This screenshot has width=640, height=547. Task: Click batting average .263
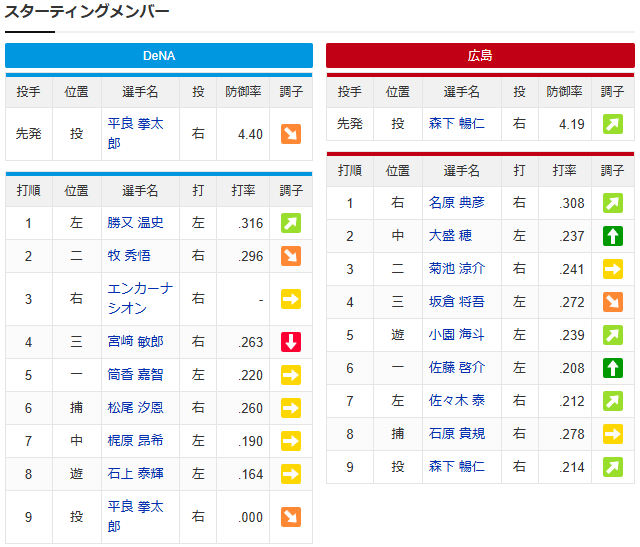(x=251, y=342)
